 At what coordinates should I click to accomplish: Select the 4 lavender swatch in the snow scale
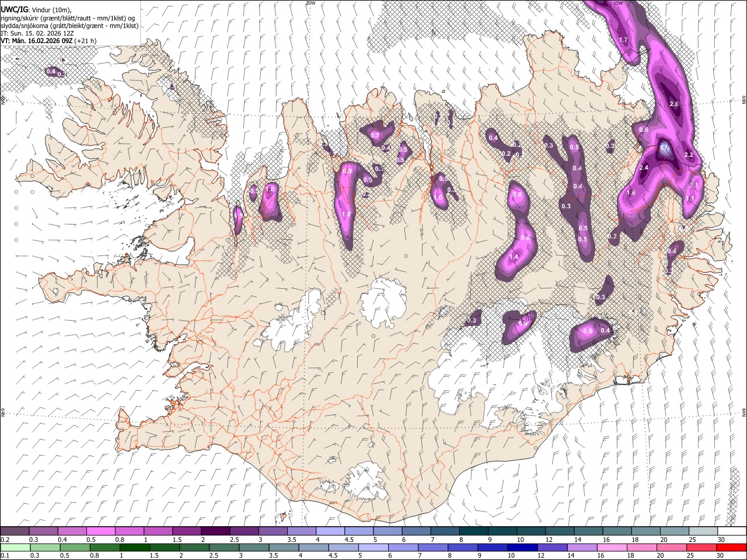[x=329, y=531]
